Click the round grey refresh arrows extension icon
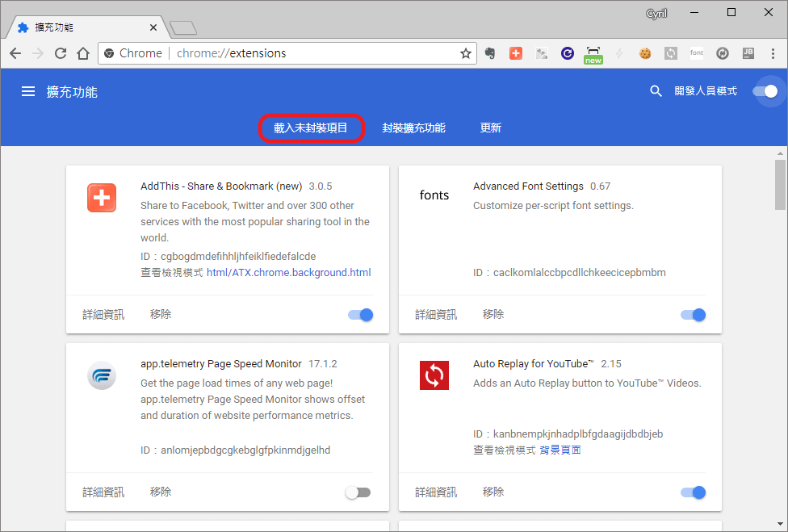Image resolution: width=788 pixels, height=532 pixels. coord(722,53)
